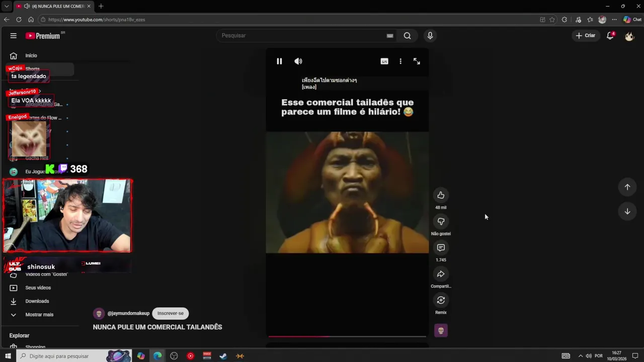Dislike the Short (Não gostei)
The height and width of the screenshot is (362, 644).
pos(441,221)
